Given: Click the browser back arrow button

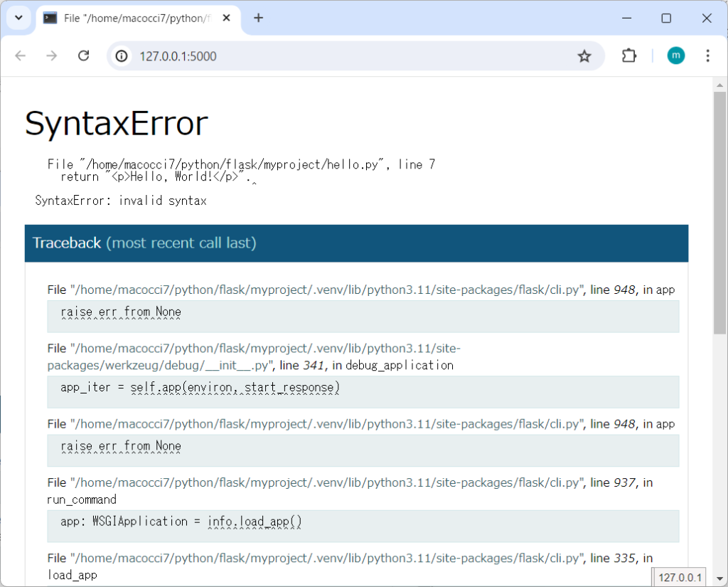Looking at the screenshot, I should coord(20,56).
